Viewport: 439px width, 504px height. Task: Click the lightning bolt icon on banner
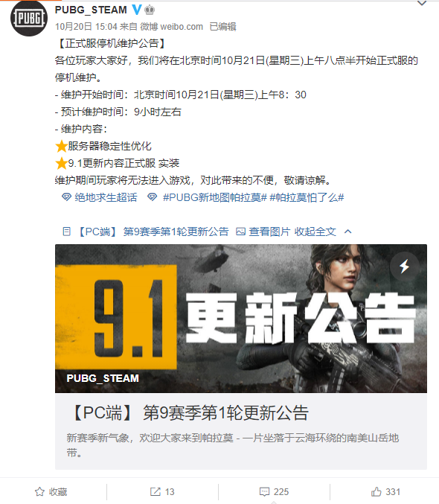(x=404, y=266)
